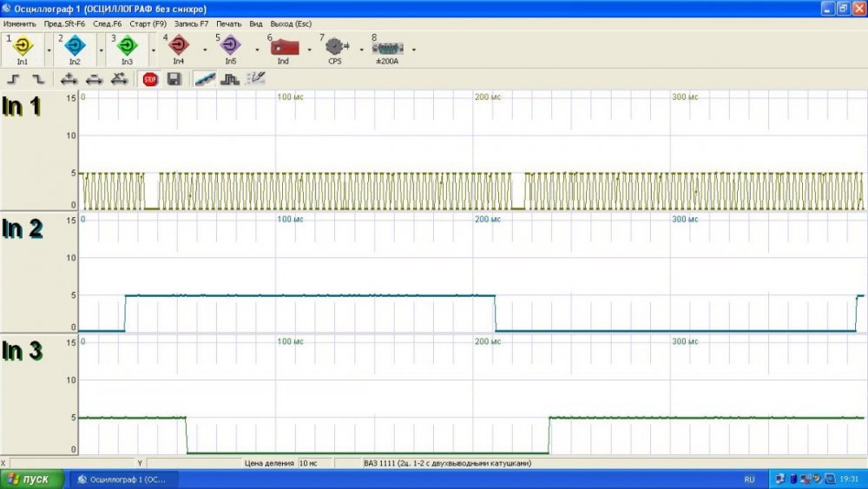Click the red STOP icon
The image size is (868, 489).
pyautogui.click(x=150, y=79)
